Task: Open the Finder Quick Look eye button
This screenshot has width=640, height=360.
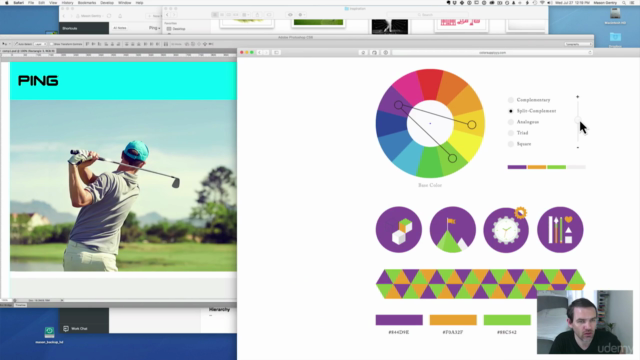Action: pyautogui.click(x=290, y=15)
